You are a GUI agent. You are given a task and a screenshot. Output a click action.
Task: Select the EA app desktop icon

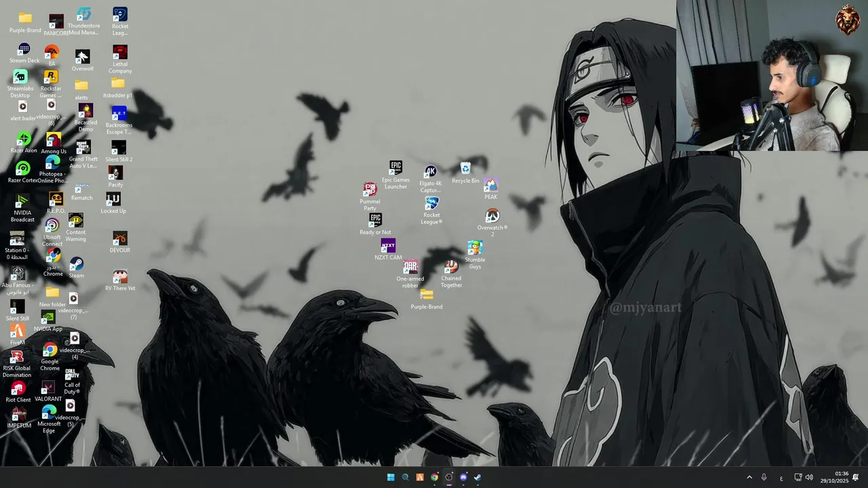pos(52,56)
